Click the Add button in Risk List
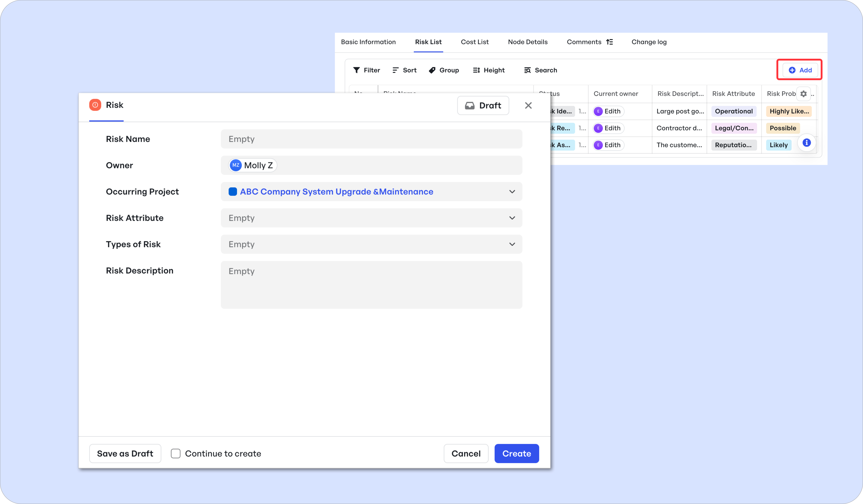The width and height of the screenshot is (863, 504). (x=800, y=70)
